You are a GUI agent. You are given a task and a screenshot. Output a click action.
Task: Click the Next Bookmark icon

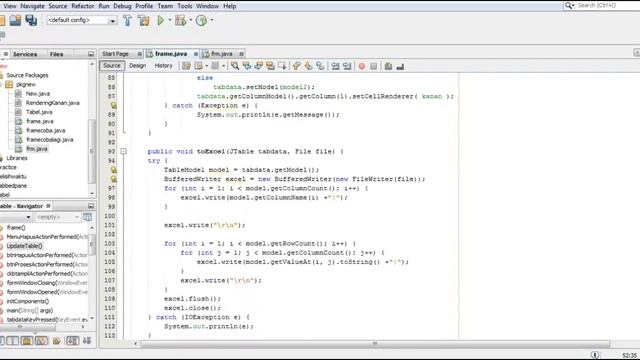click(309, 66)
